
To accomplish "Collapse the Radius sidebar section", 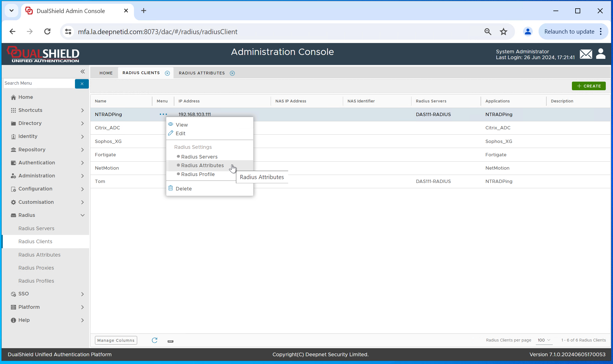I will point(82,215).
